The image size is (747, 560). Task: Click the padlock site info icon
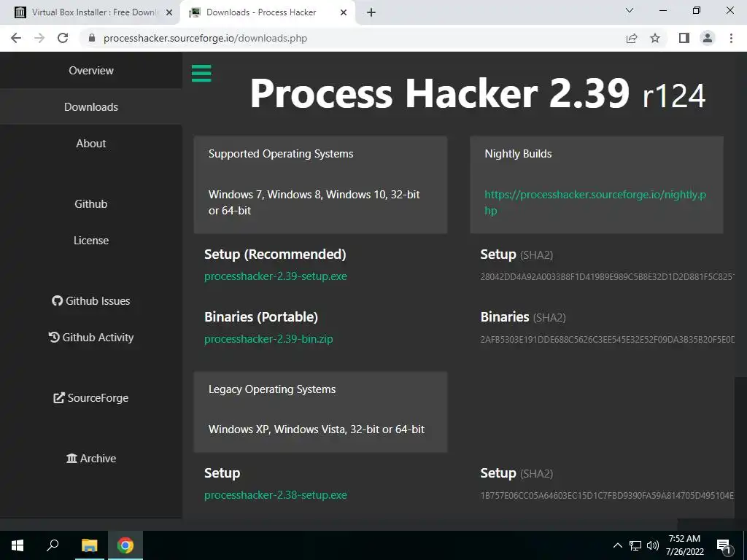[92, 38]
